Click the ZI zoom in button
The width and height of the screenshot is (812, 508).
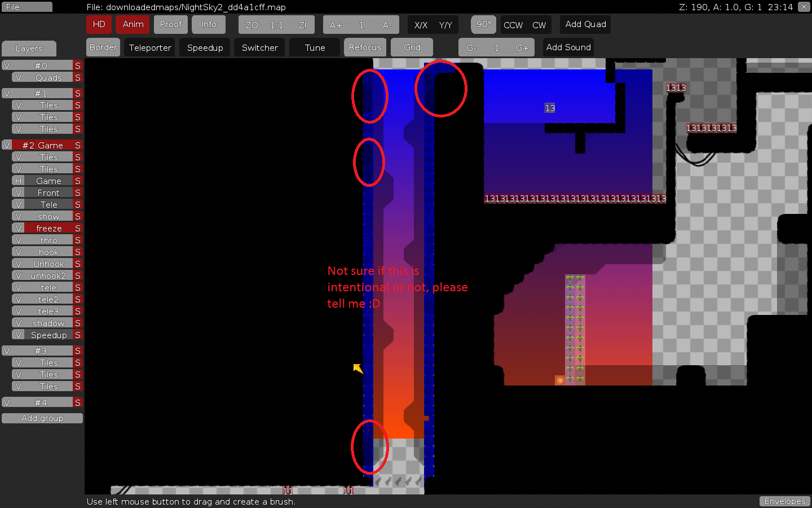pos(302,25)
